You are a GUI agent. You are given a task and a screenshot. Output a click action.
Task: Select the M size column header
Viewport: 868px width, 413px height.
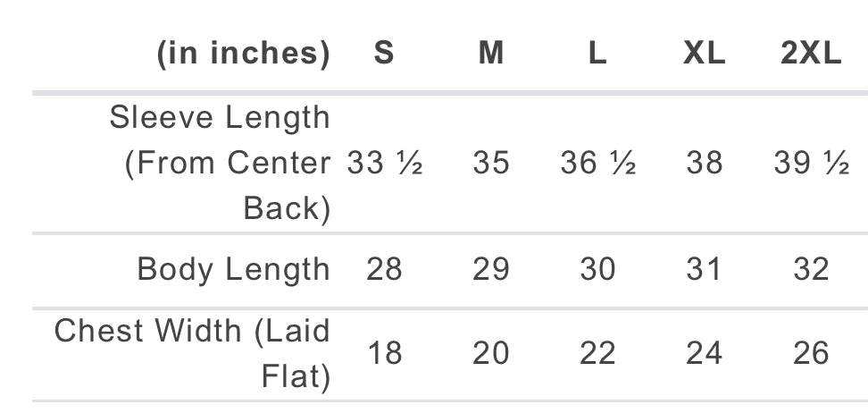point(490,54)
